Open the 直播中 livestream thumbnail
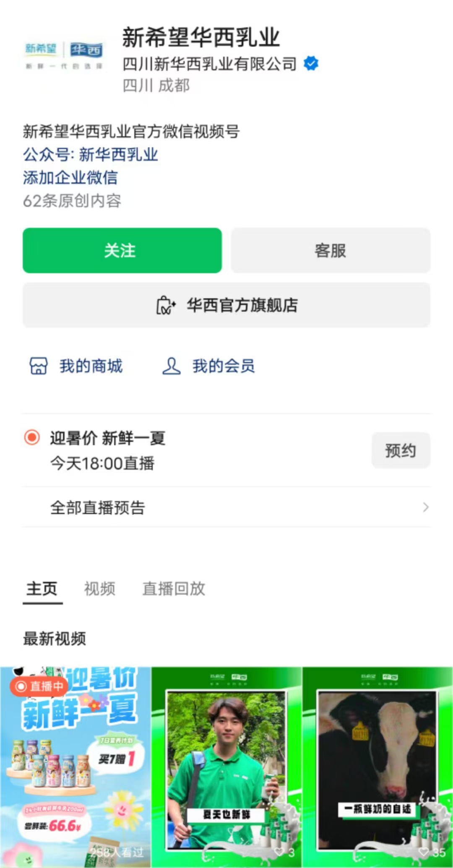The width and height of the screenshot is (453, 868). (75, 767)
